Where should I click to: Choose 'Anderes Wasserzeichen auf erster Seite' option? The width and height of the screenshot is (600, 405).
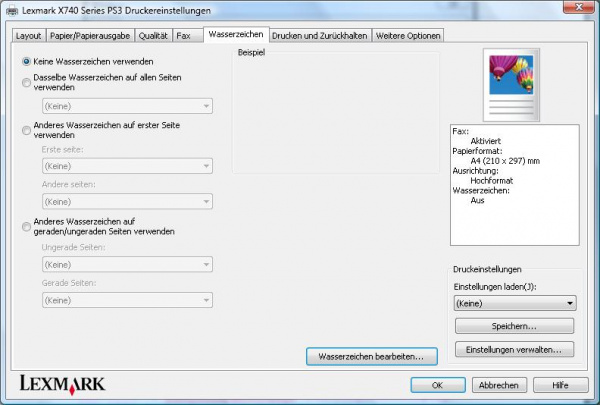point(27,128)
